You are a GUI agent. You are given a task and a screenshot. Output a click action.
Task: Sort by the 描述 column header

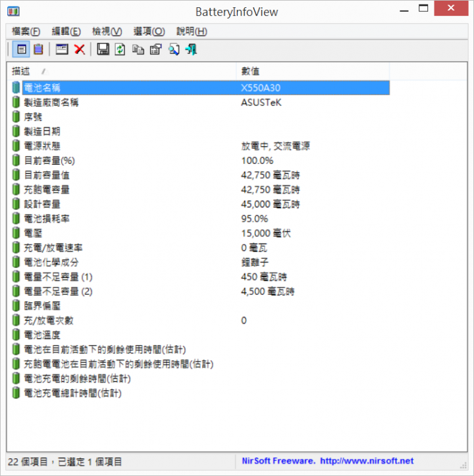coord(121,71)
